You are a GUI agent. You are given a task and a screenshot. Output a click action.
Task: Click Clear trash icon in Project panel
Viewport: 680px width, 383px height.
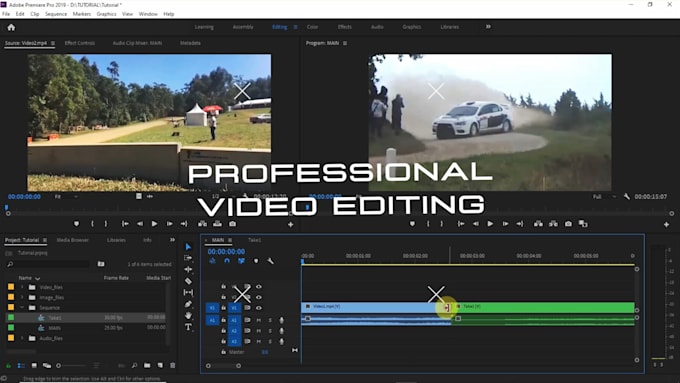pyautogui.click(x=173, y=366)
